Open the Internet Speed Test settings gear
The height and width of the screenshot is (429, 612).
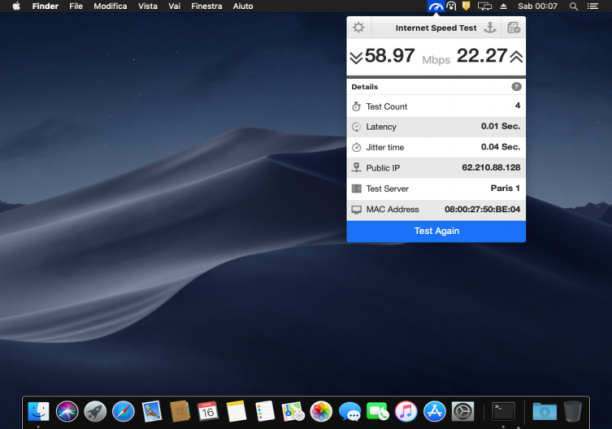click(358, 28)
